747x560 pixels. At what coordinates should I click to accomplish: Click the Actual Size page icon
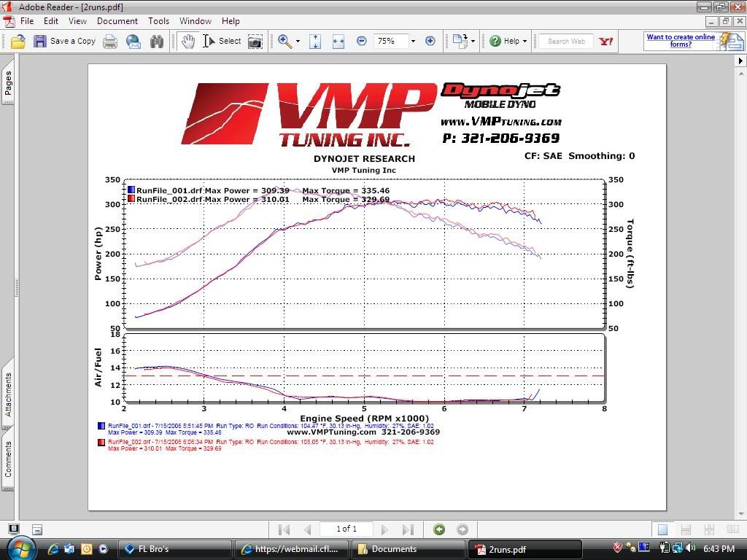pos(315,42)
